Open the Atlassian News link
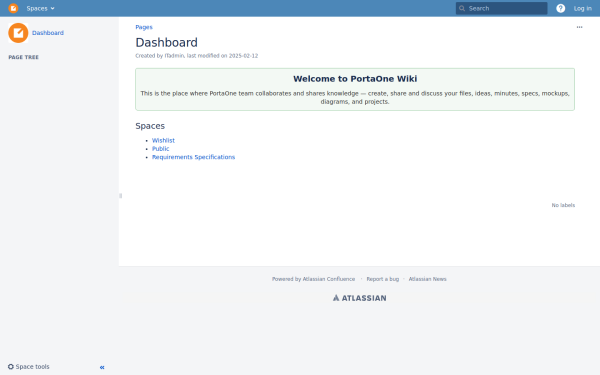 tap(427, 279)
